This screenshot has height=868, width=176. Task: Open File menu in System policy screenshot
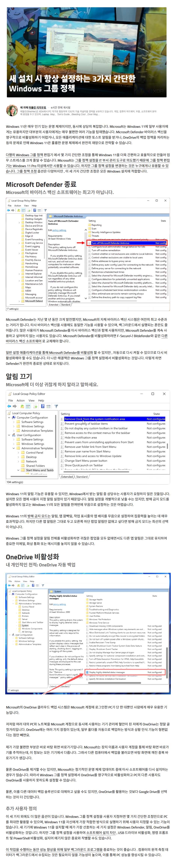[x=10, y=581]
